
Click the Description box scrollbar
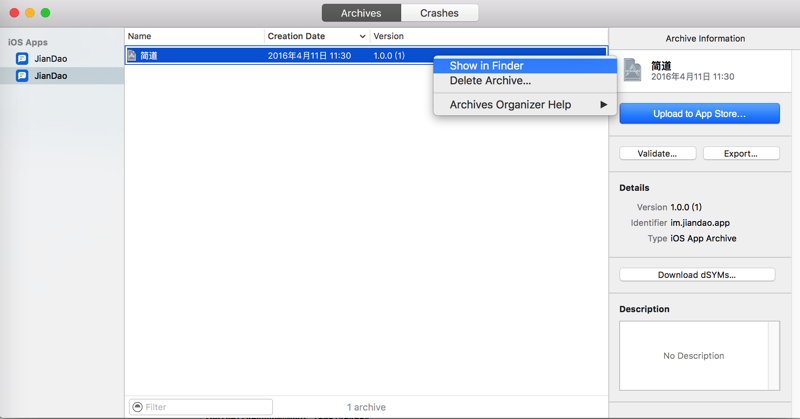[x=774, y=356]
